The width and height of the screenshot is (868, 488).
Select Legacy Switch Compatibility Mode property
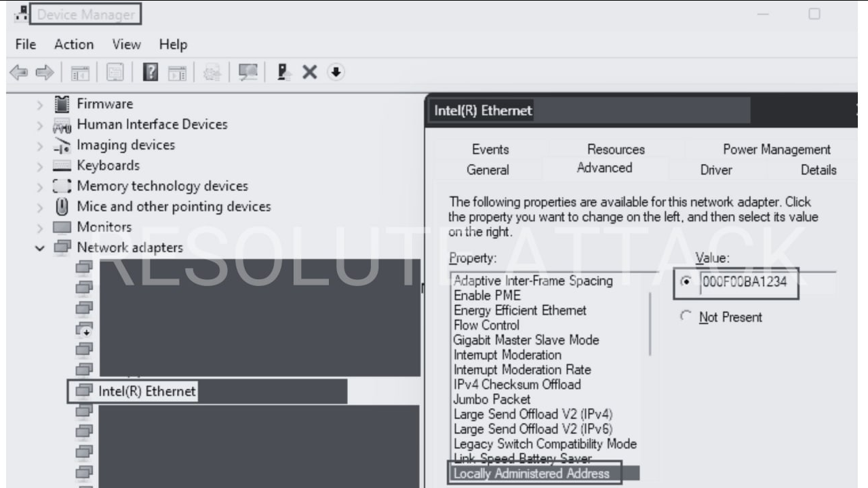point(545,445)
